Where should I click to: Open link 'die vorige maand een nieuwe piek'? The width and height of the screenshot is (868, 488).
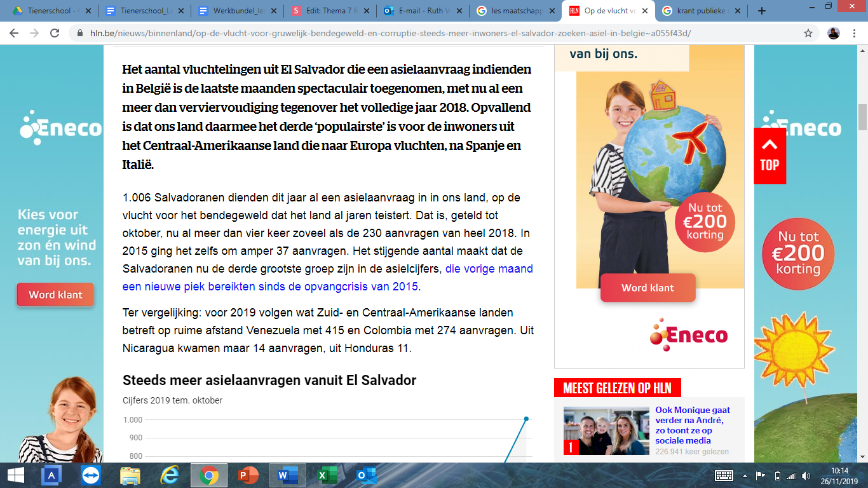pos(328,278)
